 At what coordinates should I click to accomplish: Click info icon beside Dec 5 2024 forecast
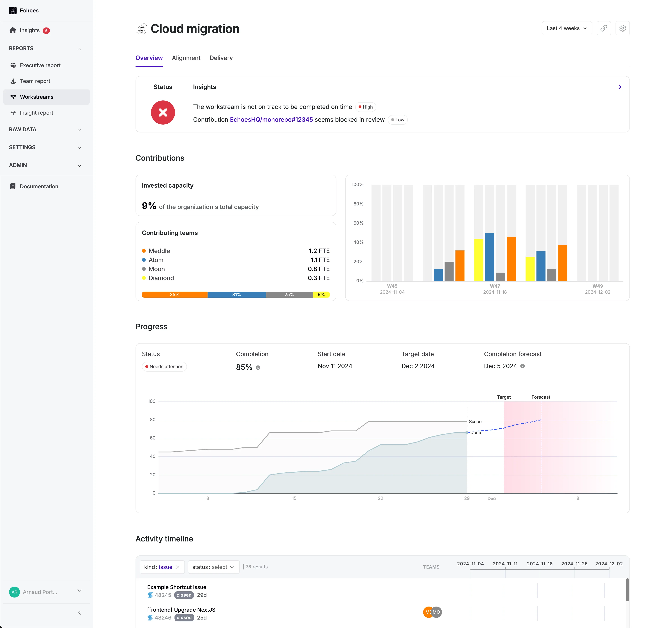click(x=522, y=366)
